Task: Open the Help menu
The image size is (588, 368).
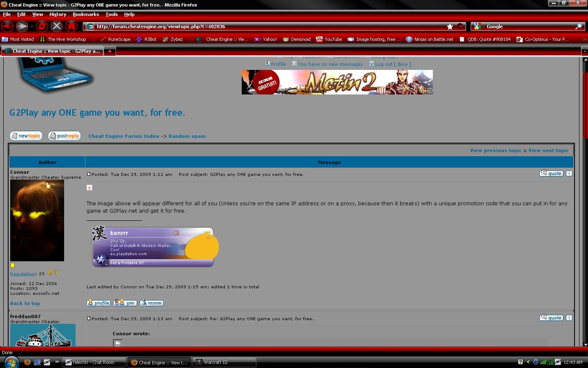Action: (129, 14)
